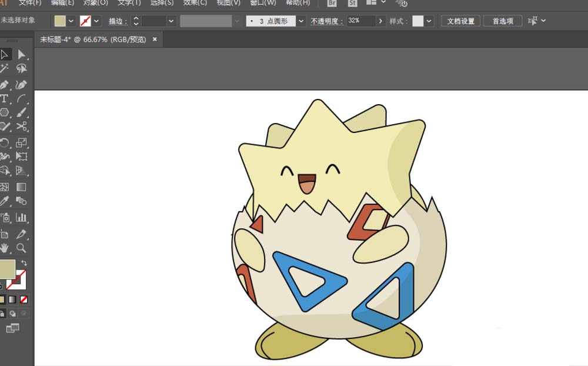Select the Scale tool
Screen dimensions: 588x366
(21, 142)
